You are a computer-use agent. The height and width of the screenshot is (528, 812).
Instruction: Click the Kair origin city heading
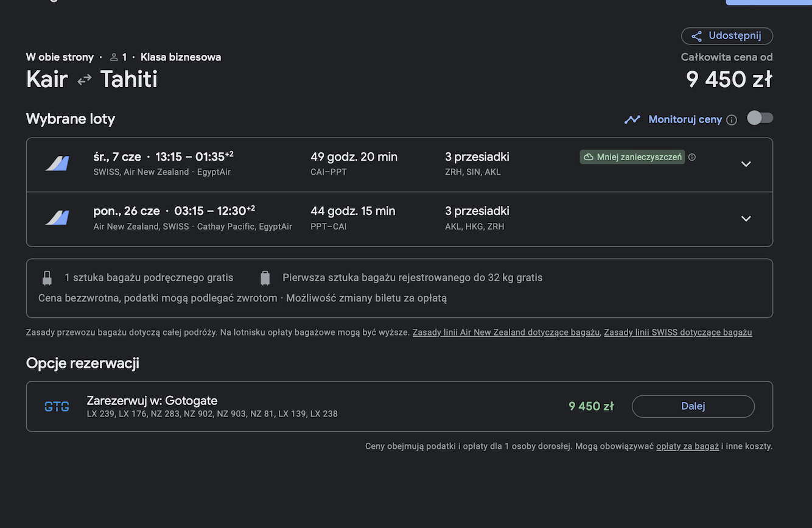click(x=47, y=79)
